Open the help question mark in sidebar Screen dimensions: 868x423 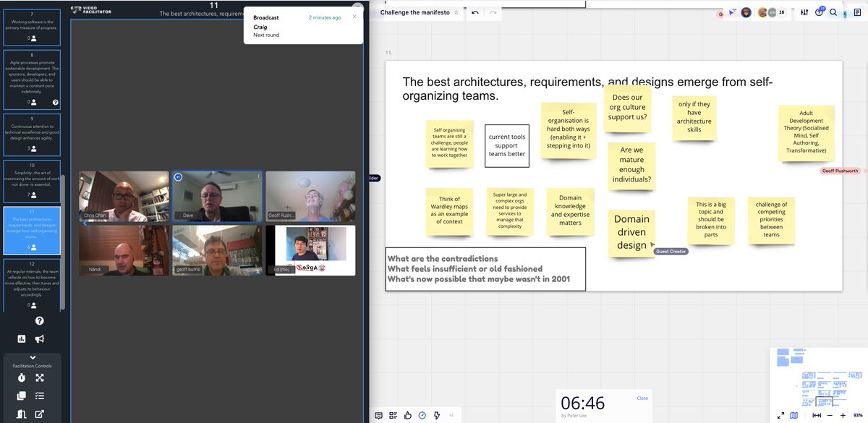click(x=39, y=321)
